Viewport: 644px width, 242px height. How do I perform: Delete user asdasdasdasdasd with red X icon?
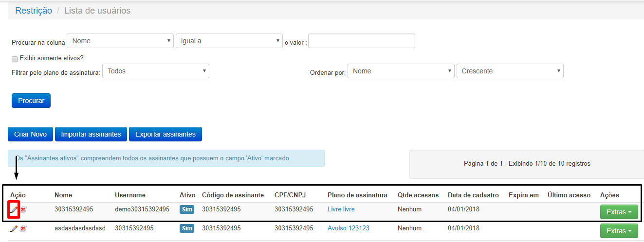click(23, 228)
